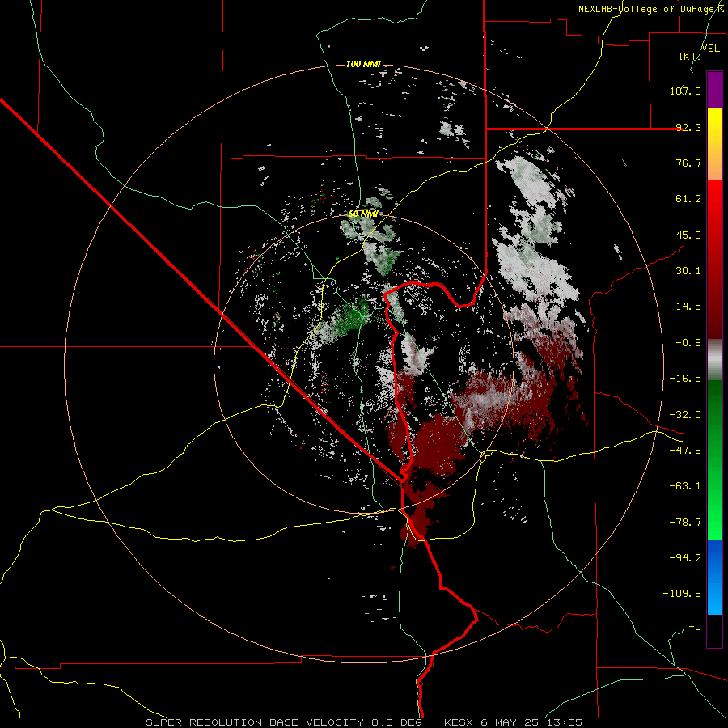Click the TH legend label
The width and height of the screenshot is (728, 728).
(x=695, y=630)
